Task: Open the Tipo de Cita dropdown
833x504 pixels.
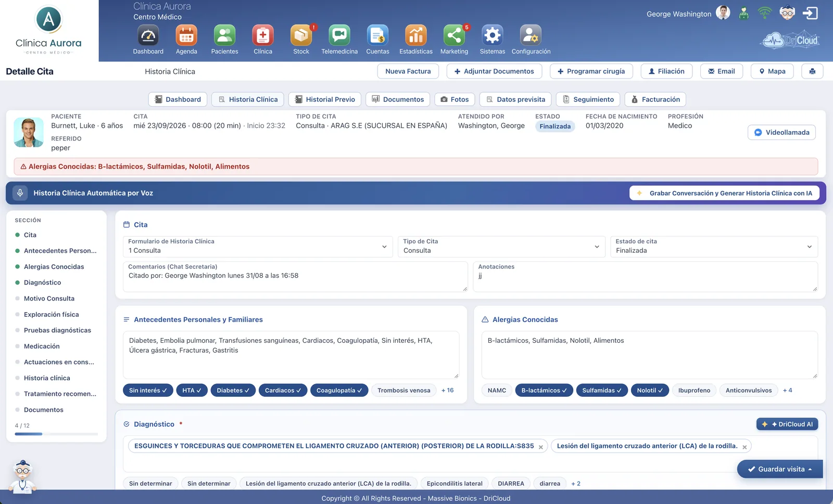Action: click(501, 247)
